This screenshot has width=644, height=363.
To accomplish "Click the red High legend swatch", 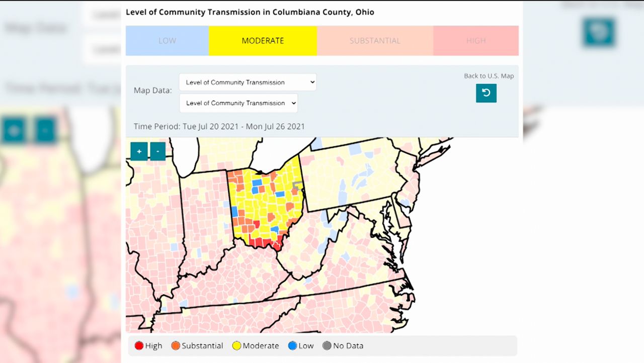I will point(139,345).
